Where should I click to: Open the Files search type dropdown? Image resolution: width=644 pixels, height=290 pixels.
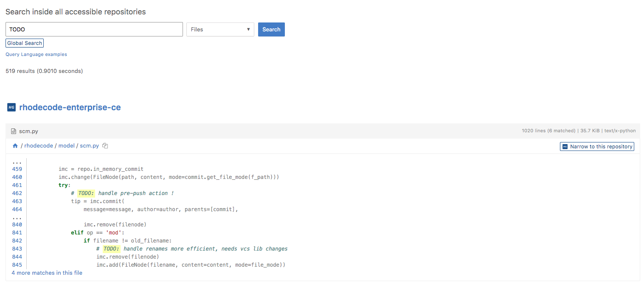tap(220, 30)
